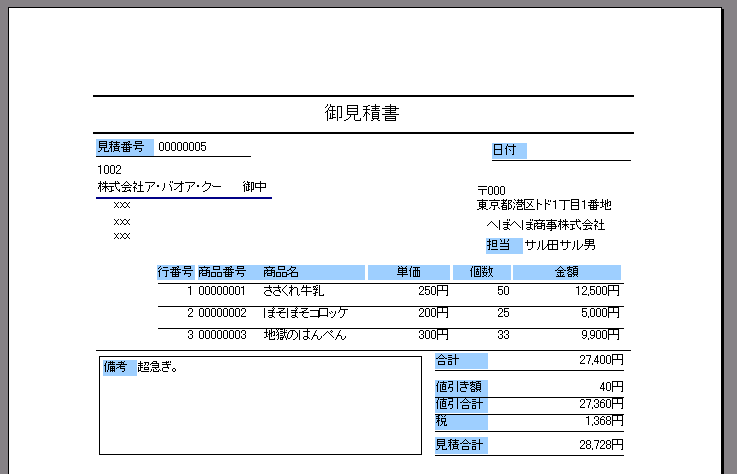This screenshot has height=474, width=737.
Task: Select person in charge サル田サル男
Action: click(560, 245)
